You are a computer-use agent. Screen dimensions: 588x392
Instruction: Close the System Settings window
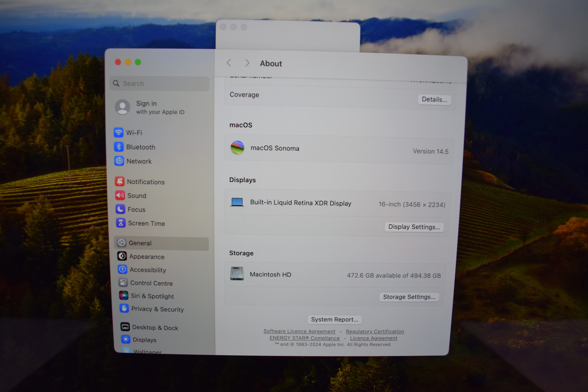click(118, 62)
